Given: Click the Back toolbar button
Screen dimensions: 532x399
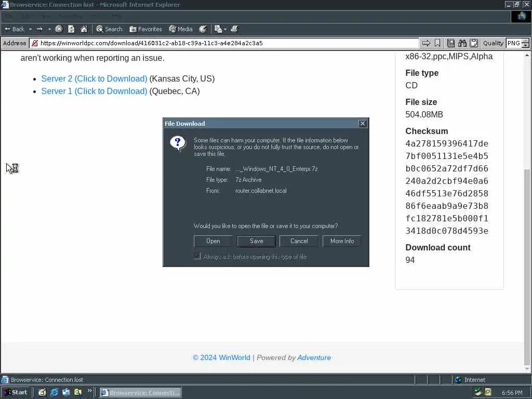Looking at the screenshot, I should coord(15,29).
